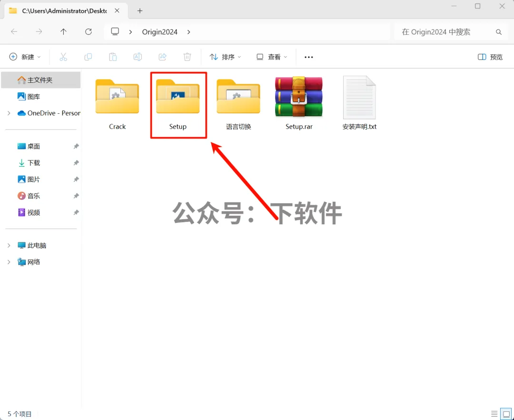Switch to details list view
514x420 pixels.
point(494,414)
